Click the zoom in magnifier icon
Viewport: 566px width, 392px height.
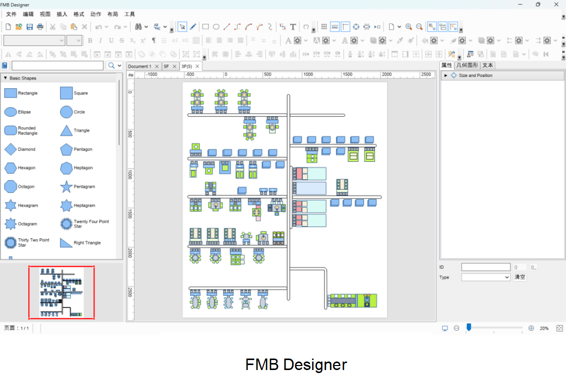coord(408,26)
